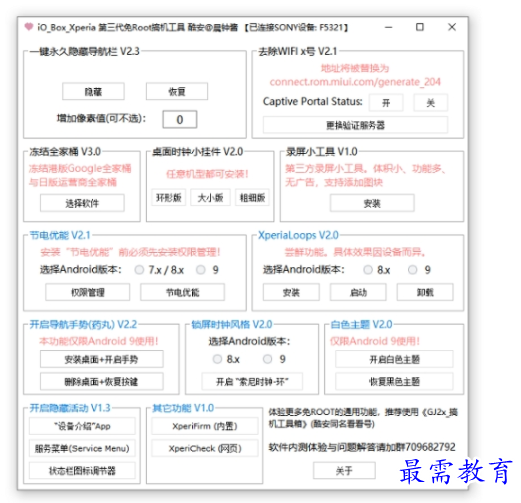Click the 任意机型都可安装! text
Image resolution: width=521 pixels, height=503 pixels.
click(x=207, y=174)
